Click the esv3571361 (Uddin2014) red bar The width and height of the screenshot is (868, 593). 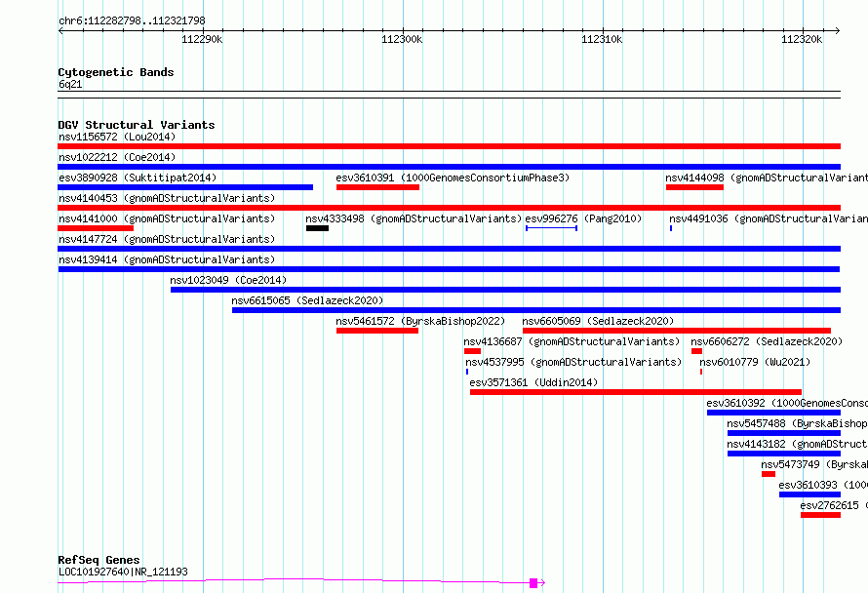pos(636,392)
